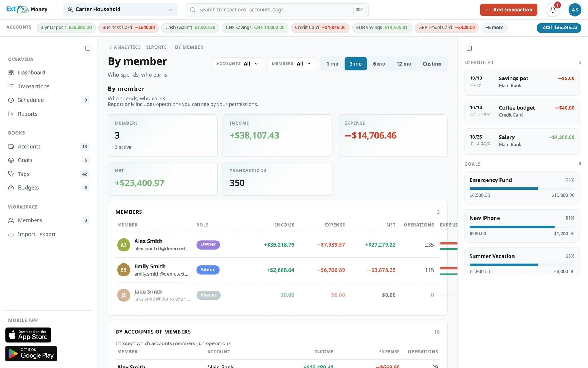The width and height of the screenshot is (588, 368).
Task: Open the notifications bell
Action: (553, 10)
